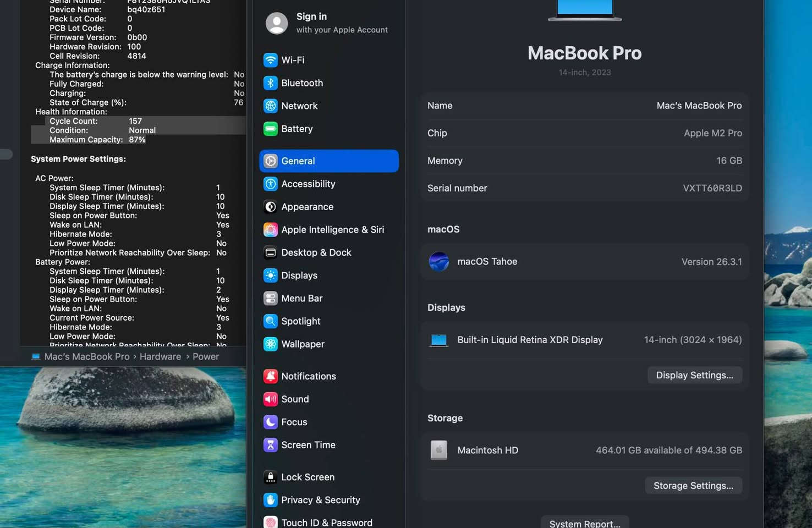Click the Desktop & Dock icon
812x528 pixels.
point(270,252)
